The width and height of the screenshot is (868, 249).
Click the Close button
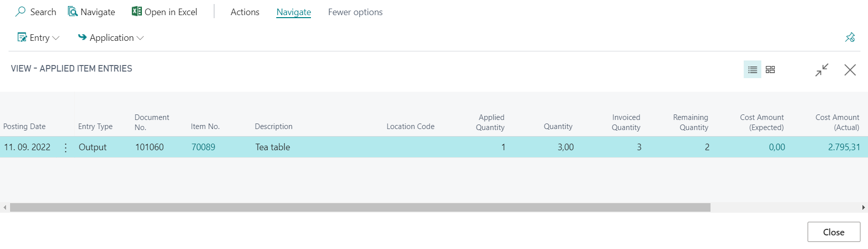coord(834,232)
